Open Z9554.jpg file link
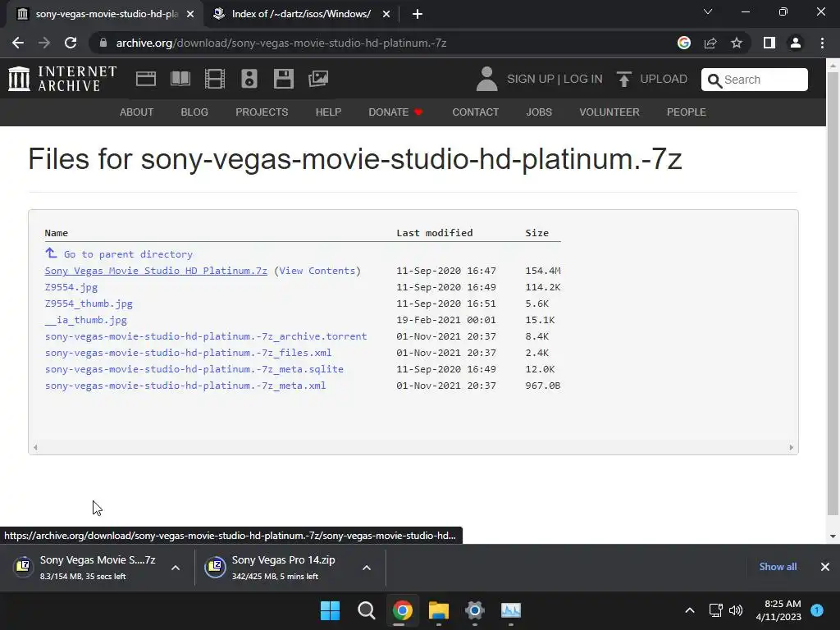The image size is (840, 630). tap(71, 287)
